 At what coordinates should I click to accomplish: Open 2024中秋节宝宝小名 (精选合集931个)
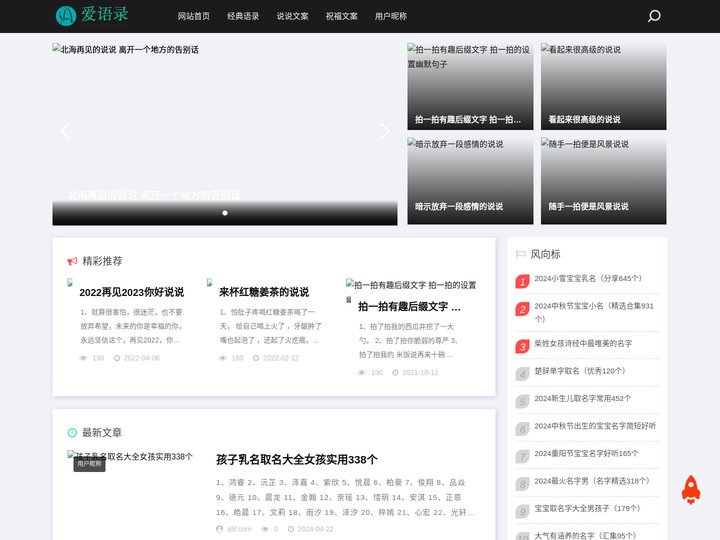click(x=594, y=312)
